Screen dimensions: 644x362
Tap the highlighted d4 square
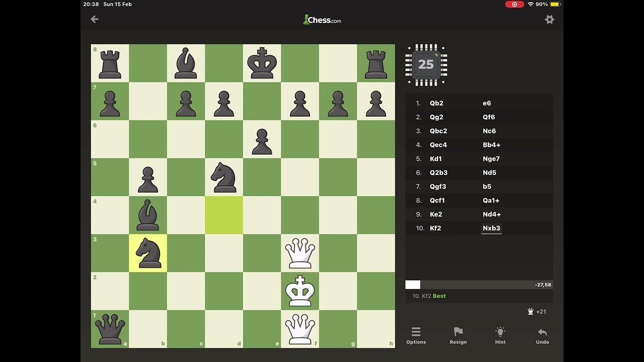[224, 215]
